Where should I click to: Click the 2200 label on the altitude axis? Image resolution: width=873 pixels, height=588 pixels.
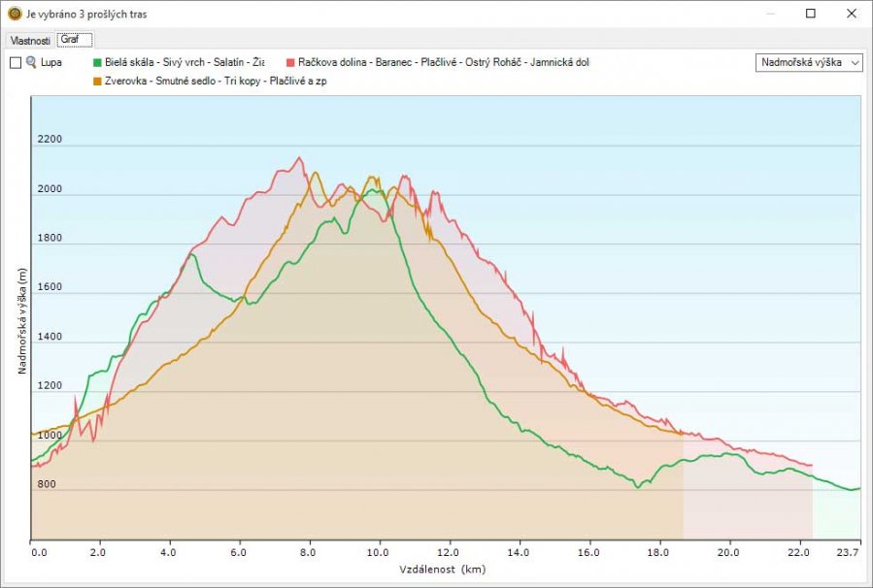[49, 140]
